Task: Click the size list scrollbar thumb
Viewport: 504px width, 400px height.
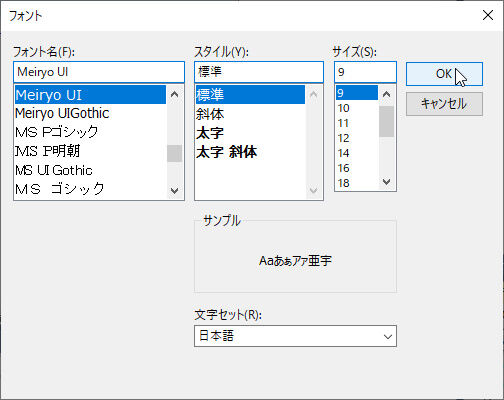Action: click(x=386, y=121)
